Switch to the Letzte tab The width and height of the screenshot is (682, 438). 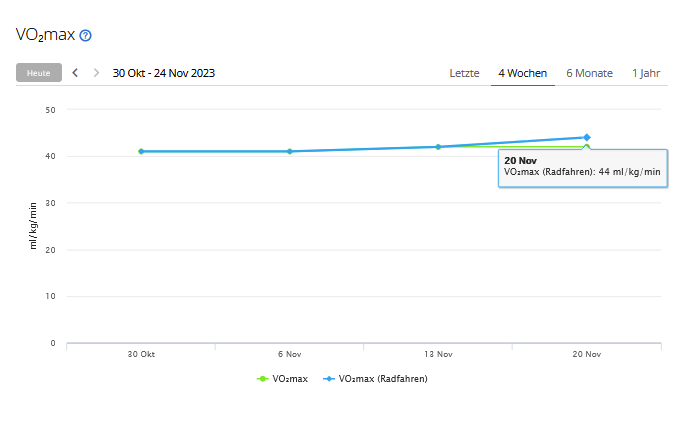[x=464, y=73]
